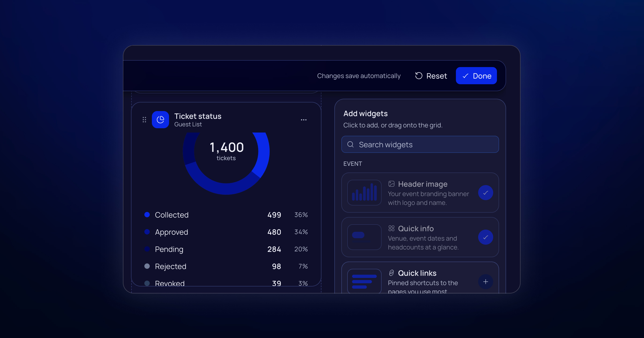Select the Pending row label
644x338 pixels.
point(169,249)
